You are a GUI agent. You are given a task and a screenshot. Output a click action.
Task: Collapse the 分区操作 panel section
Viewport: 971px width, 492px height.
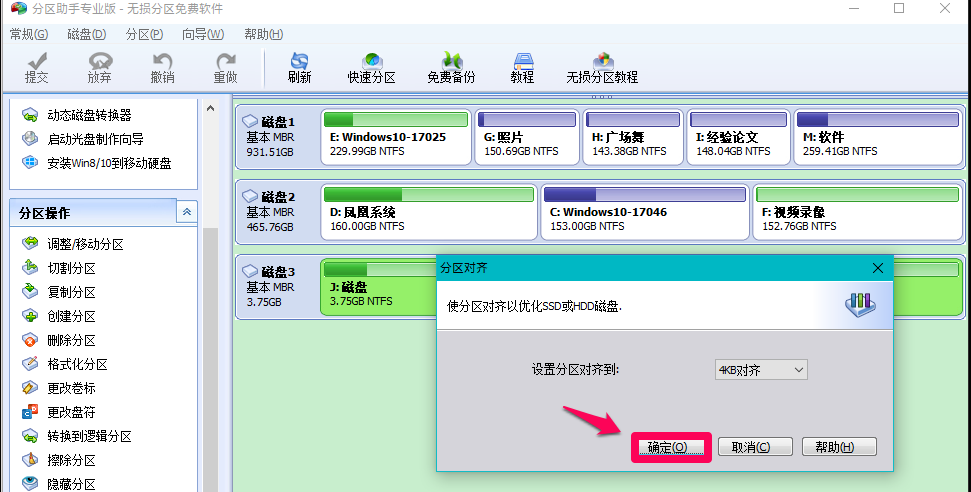click(x=187, y=212)
